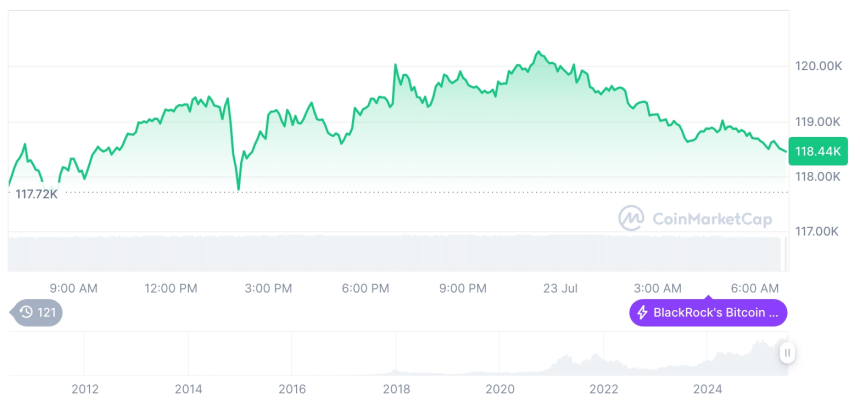
Task: Click the 118.44K current price label
Action: [x=818, y=151]
